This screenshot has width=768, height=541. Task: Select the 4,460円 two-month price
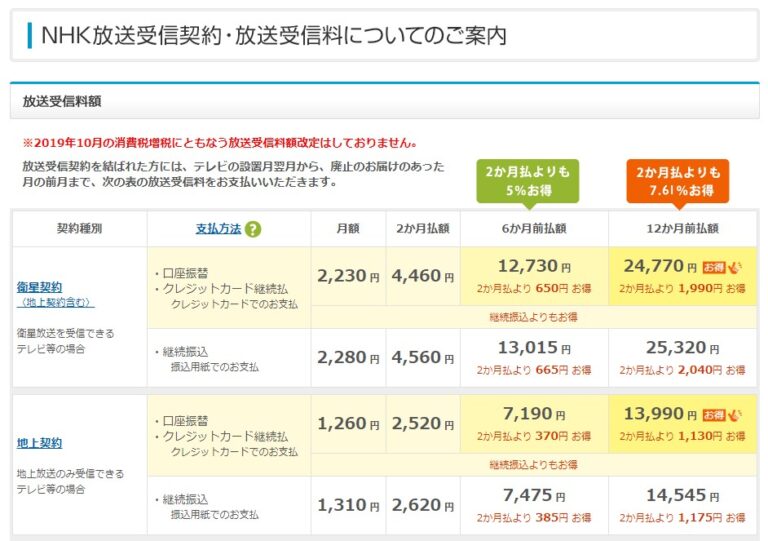(423, 276)
